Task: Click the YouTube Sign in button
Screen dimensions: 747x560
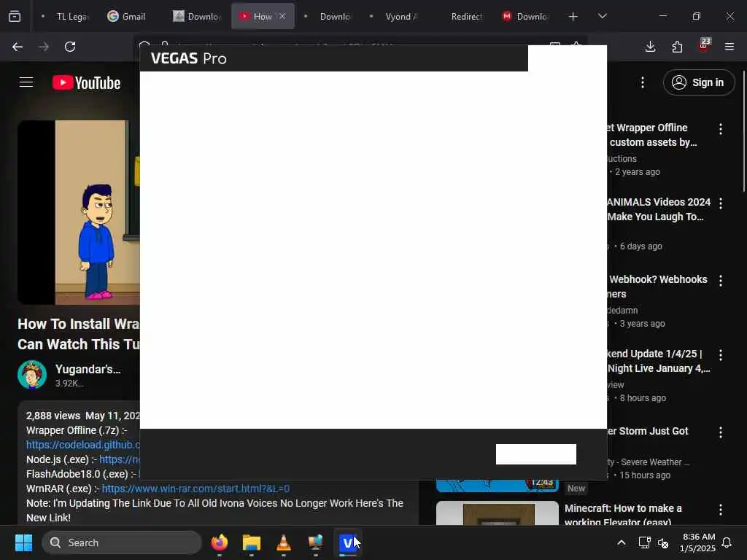Action: pyautogui.click(x=699, y=82)
